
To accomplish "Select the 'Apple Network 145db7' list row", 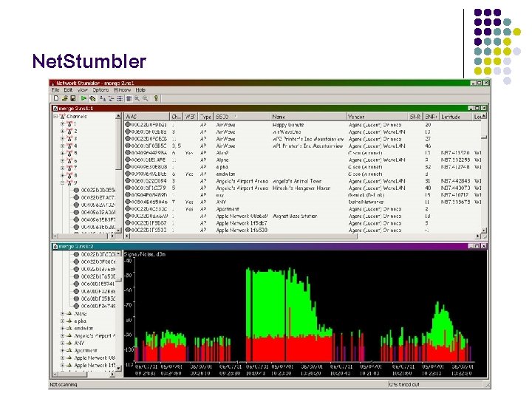I will [303, 223].
